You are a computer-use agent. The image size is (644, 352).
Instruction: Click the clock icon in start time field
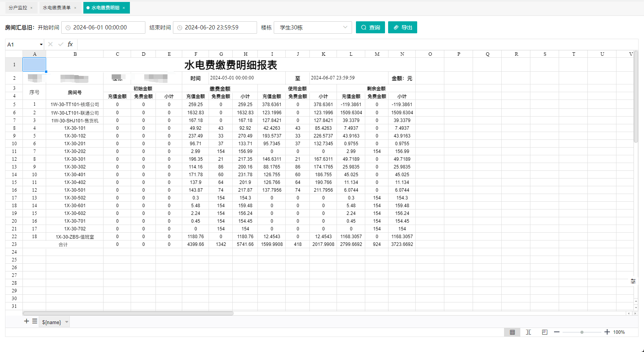[68, 28]
